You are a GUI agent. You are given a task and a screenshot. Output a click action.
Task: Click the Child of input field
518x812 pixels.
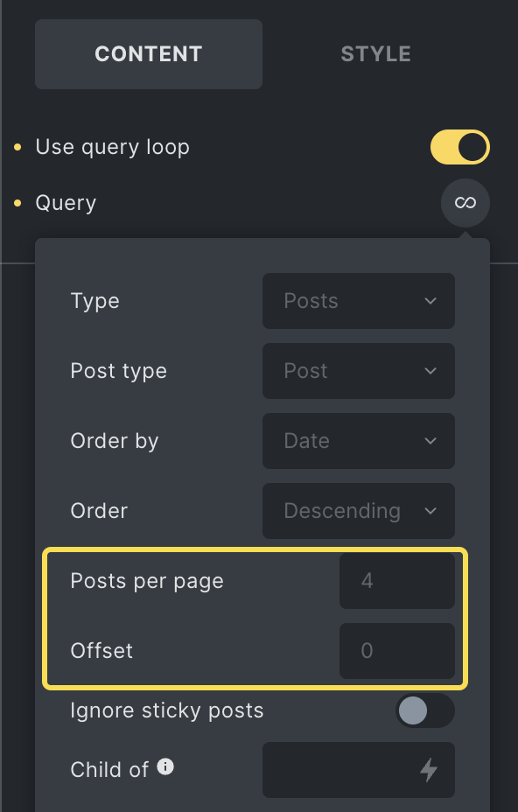tap(359, 769)
